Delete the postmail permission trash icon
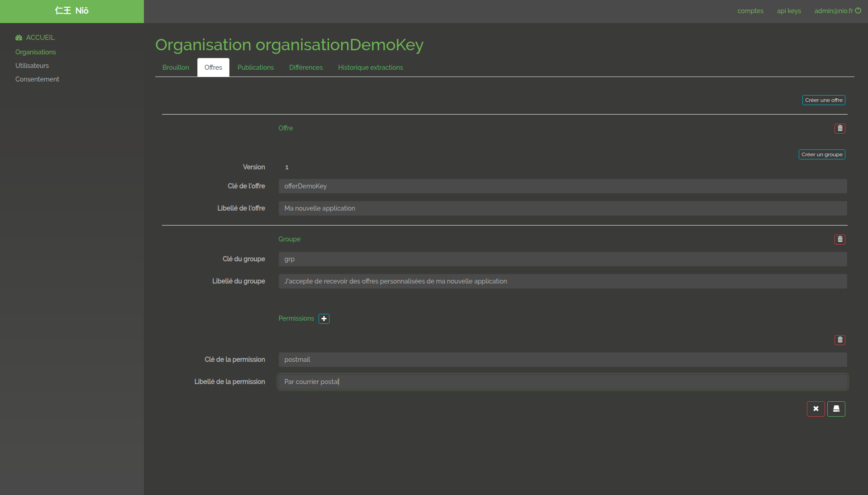Viewport: 868px width, 495px height. point(839,340)
